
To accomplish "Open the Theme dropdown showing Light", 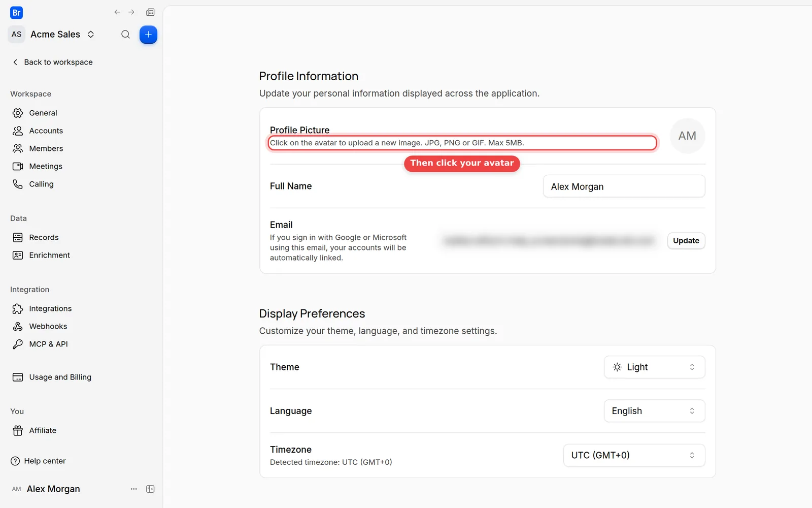I will 654,367.
